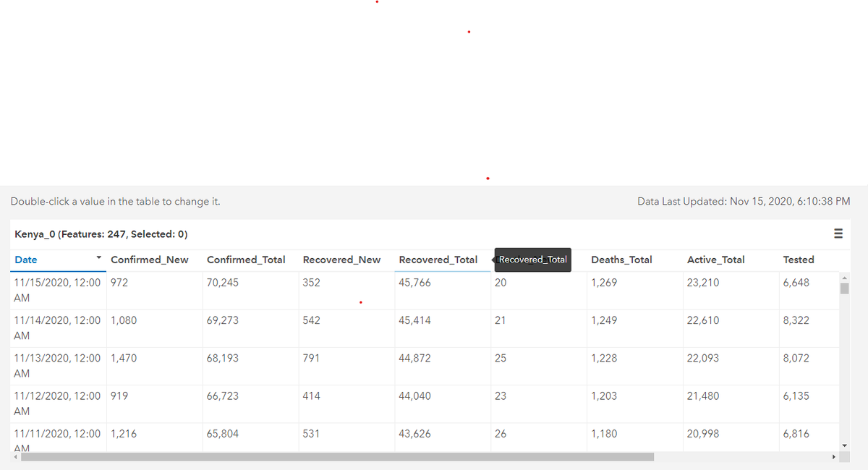Click Deaths_Total value 1,203
Viewport: 868px width, 470px height.
[x=604, y=396]
